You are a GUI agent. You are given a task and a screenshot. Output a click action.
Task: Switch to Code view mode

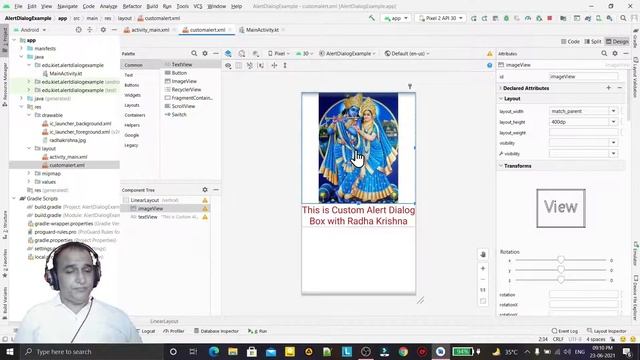(x=570, y=42)
